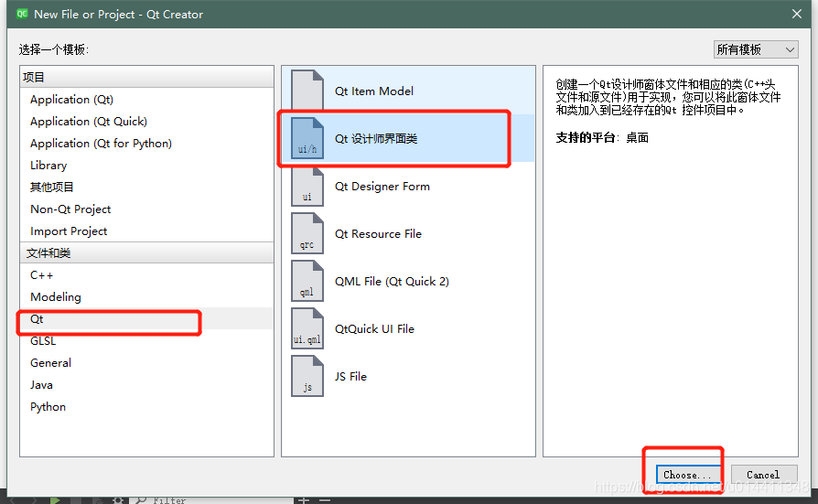The height and width of the screenshot is (504, 818).
Task: Choose the JS File template label
Action: click(x=350, y=376)
